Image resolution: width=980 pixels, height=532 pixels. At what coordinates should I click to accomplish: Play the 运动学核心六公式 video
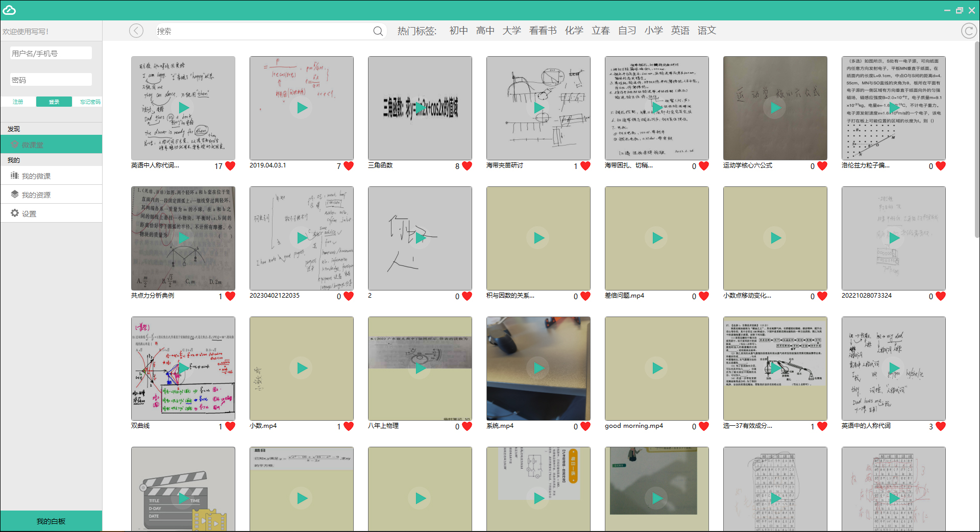[775, 108]
